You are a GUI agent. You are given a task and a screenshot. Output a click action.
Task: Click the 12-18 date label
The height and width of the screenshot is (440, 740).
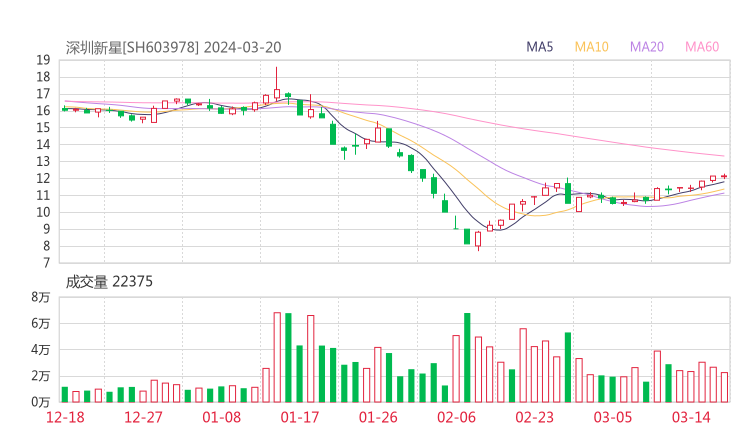pos(65,417)
